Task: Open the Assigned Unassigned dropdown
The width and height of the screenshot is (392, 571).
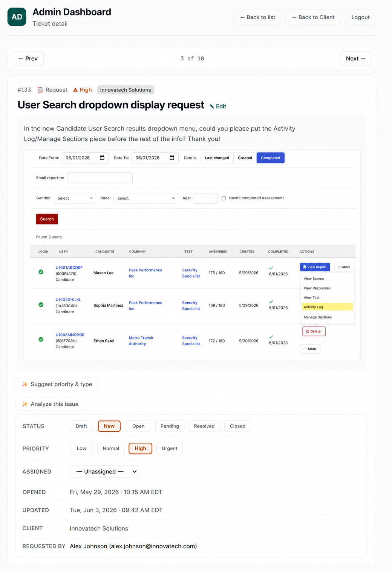Action: click(104, 471)
